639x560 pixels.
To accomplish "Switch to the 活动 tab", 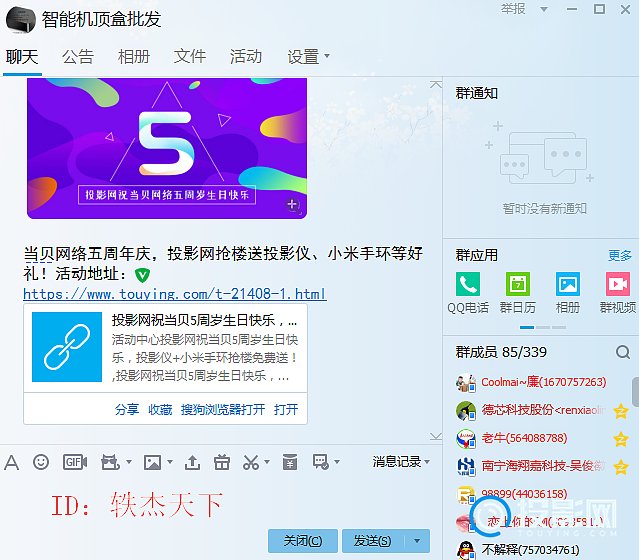I will (x=246, y=57).
